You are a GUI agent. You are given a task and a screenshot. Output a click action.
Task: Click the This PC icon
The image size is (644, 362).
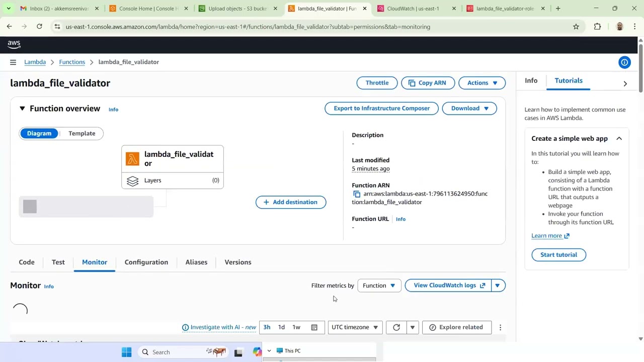(x=280, y=351)
